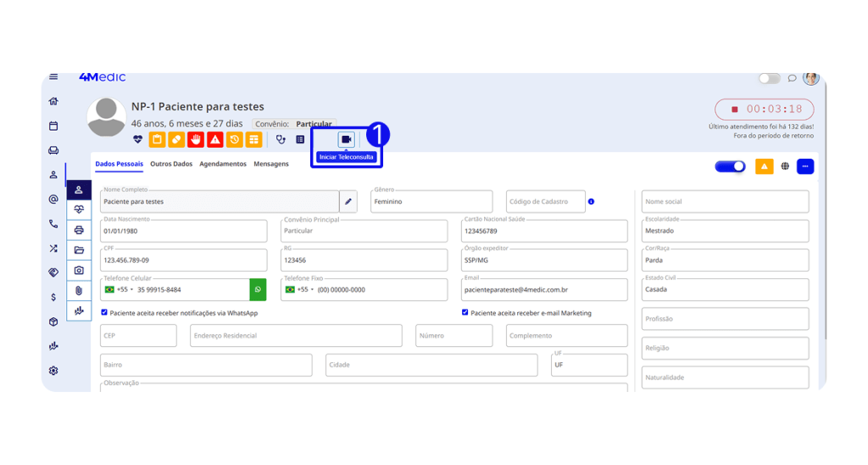Toggle the gray switch beside the chat bubble icon

pos(769,78)
